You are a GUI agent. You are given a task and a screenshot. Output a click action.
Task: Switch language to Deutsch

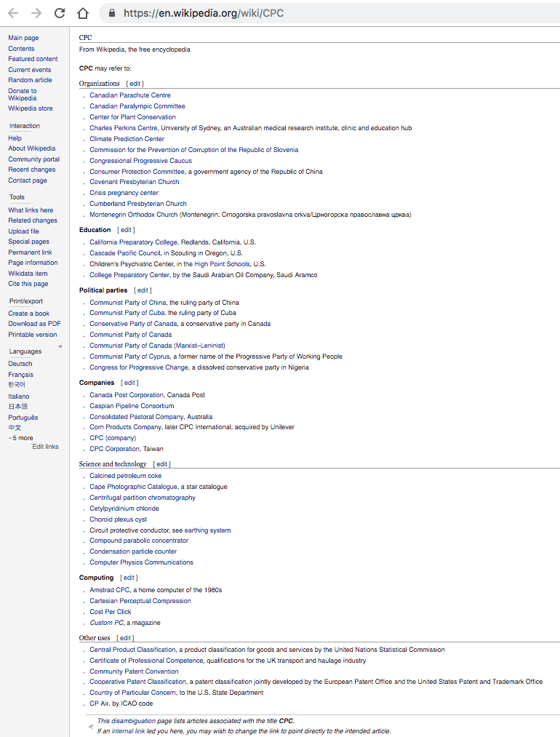(x=20, y=363)
